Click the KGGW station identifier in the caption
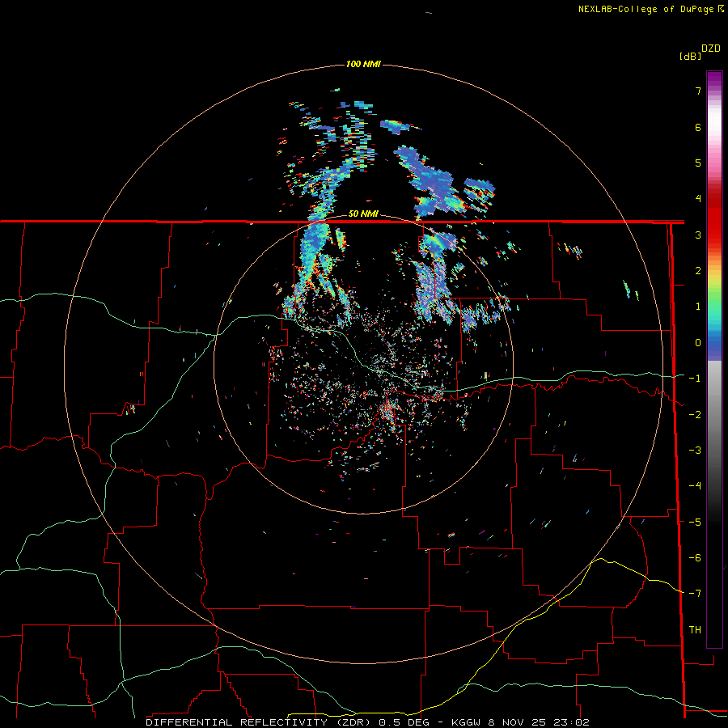The image size is (728, 728). pyautogui.click(x=467, y=722)
